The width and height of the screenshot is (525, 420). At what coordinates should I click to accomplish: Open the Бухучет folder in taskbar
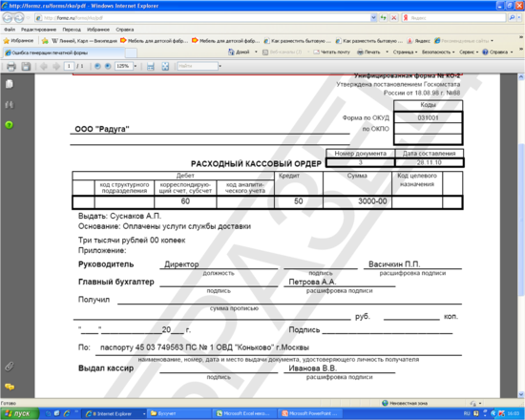pyautogui.click(x=180, y=413)
